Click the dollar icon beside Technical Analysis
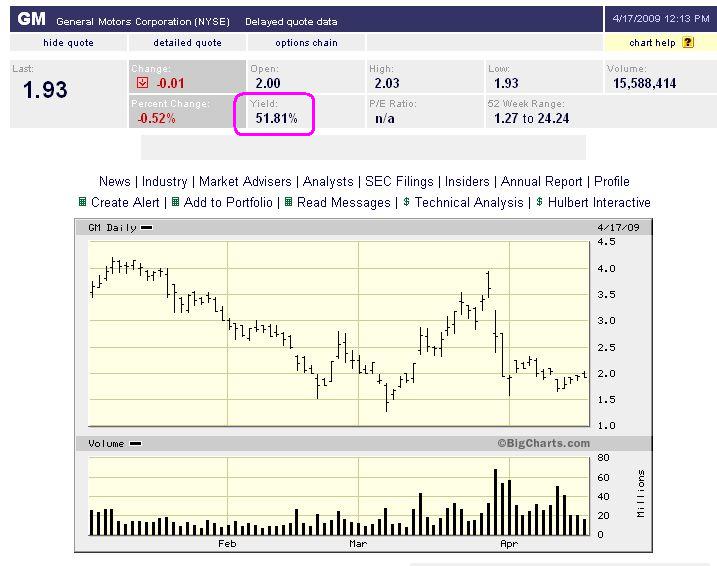This screenshot has width=717, height=566. pyautogui.click(x=407, y=202)
